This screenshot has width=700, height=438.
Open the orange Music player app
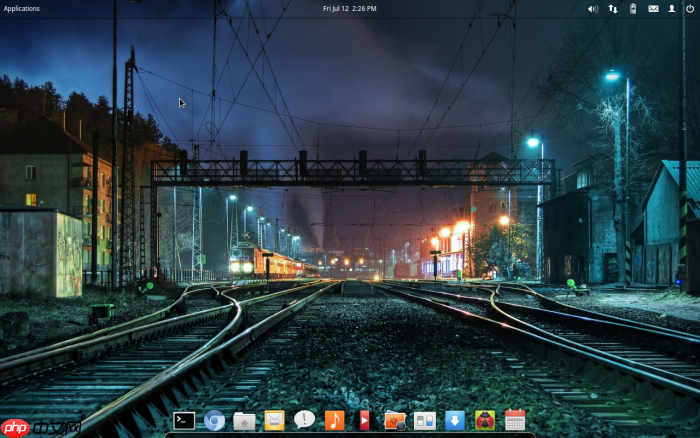point(335,421)
